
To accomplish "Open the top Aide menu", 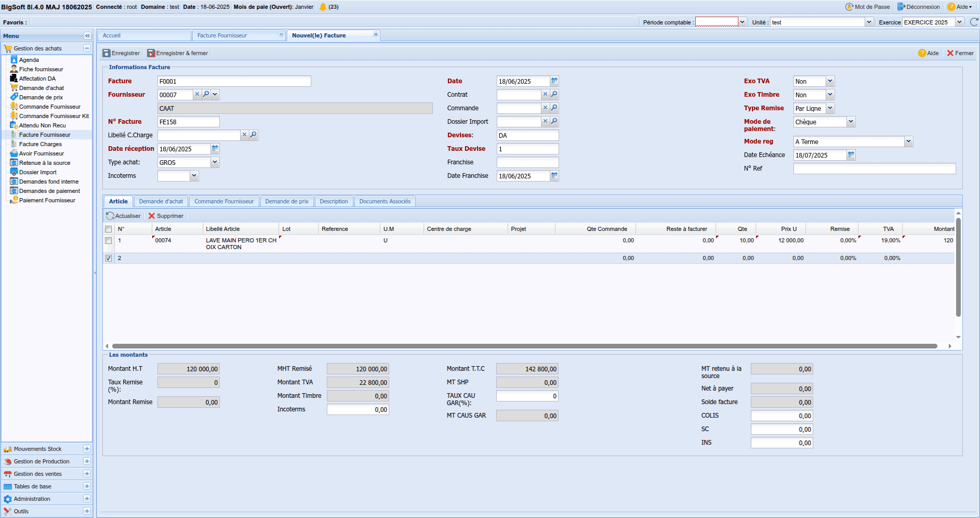I will point(960,7).
